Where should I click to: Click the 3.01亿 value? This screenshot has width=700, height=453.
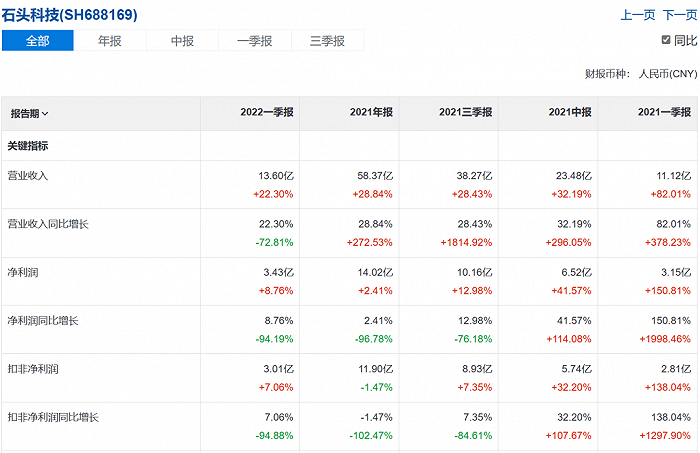279,369
